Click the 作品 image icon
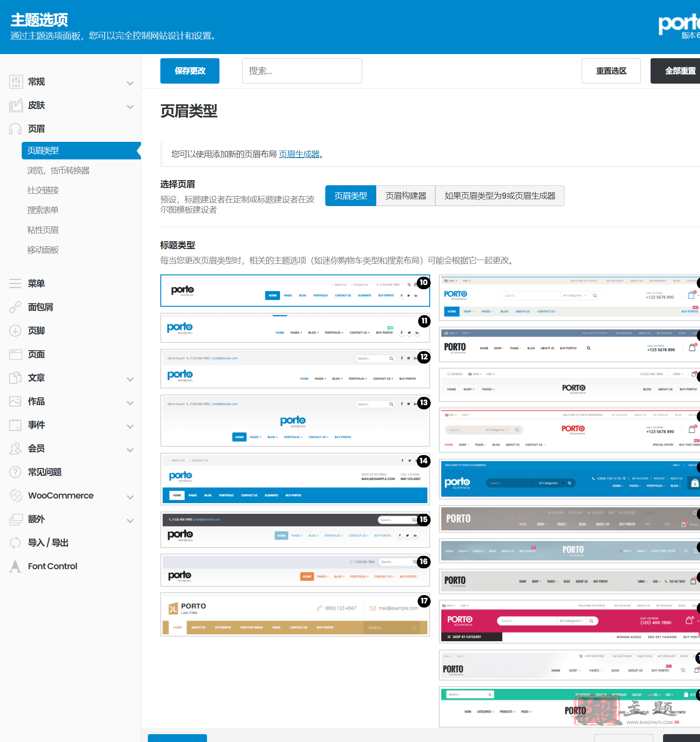This screenshot has height=742, width=700. (16, 401)
